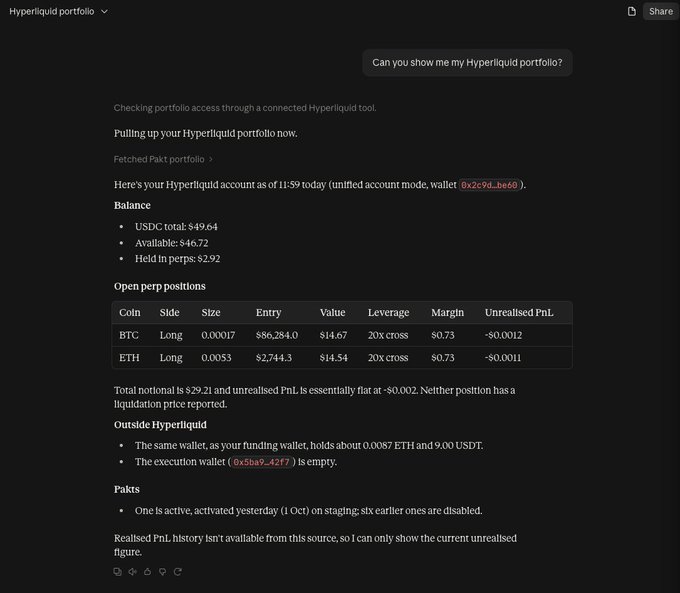The width and height of the screenshot is (680, 593).
Task: Click 'USDC total: $49.64' line
Action: tap(176, 226)
